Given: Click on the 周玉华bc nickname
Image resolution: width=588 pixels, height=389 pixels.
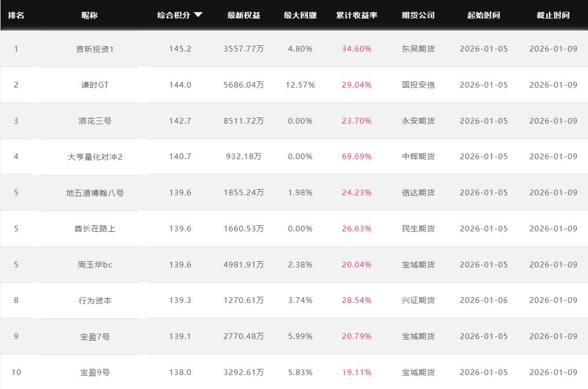Looking at the screenshot, I should (94, 265).
